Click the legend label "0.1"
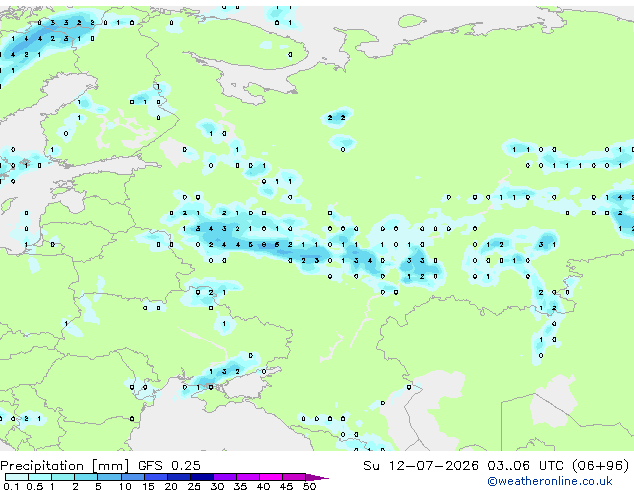634x490 pixels. tap(11, 486)
